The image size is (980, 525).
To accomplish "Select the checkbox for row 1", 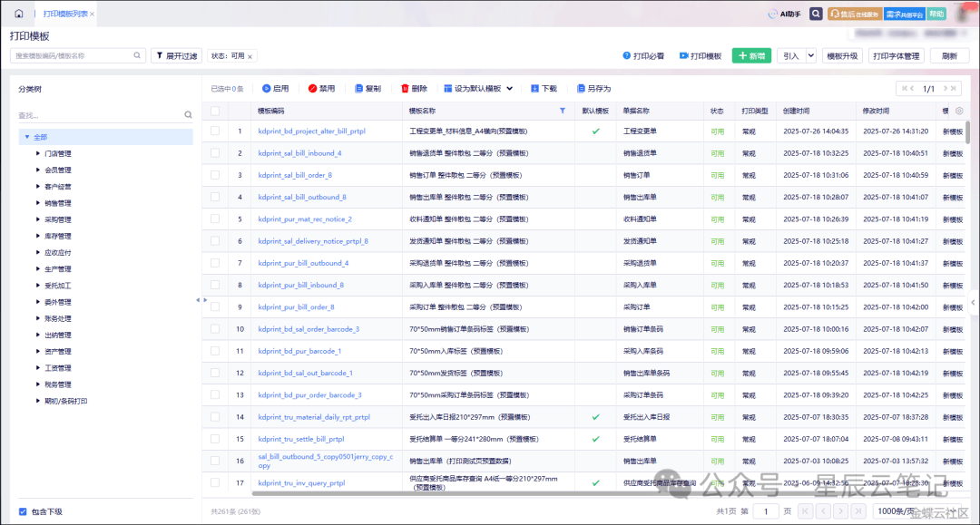I will point(215,131).
